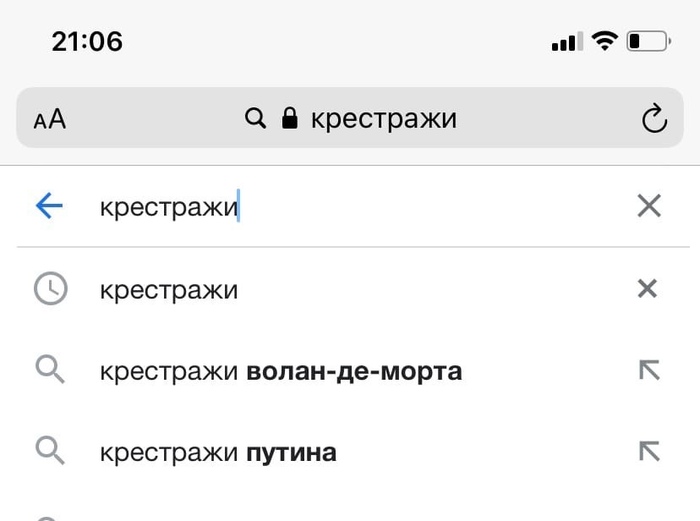Viewport: 700px width, 521px height.
Task: Tap the Safari address bar
Action: pos(382,120)
